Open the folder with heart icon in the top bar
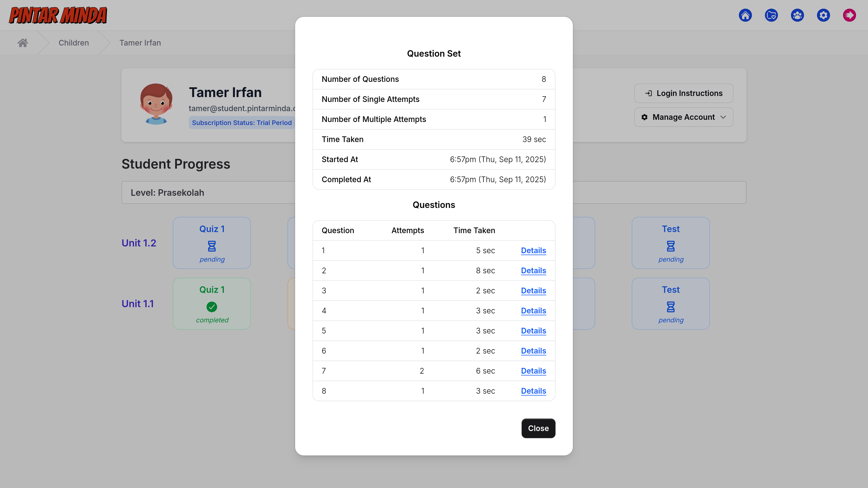Screen dimensions: 868x488 (771, 15)
